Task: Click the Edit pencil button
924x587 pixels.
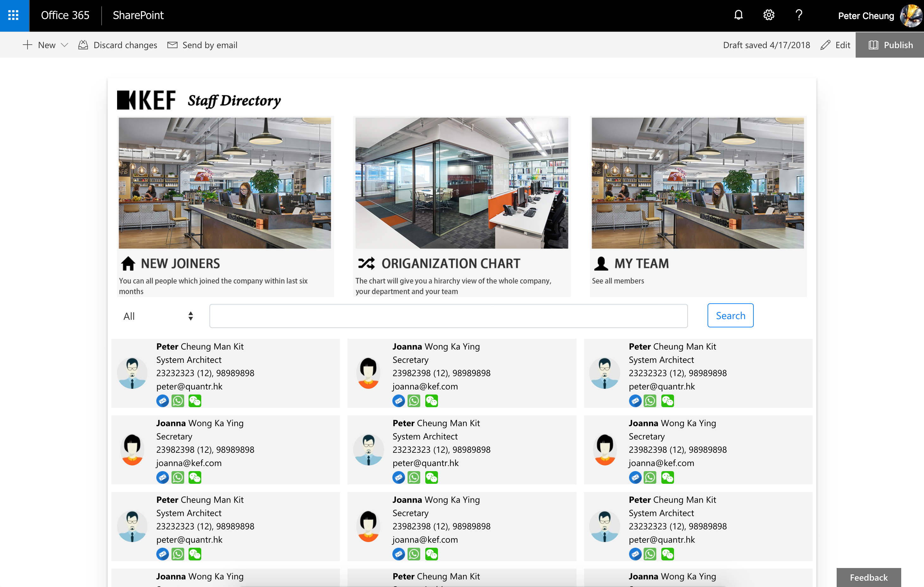Action: click(x=835, y=45)
